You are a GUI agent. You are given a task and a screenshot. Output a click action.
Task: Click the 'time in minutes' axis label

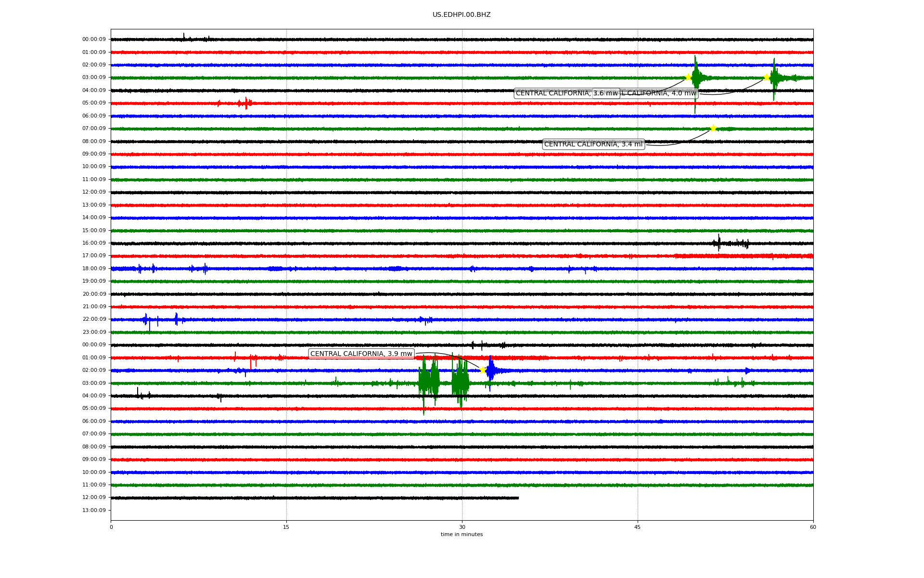462,534
